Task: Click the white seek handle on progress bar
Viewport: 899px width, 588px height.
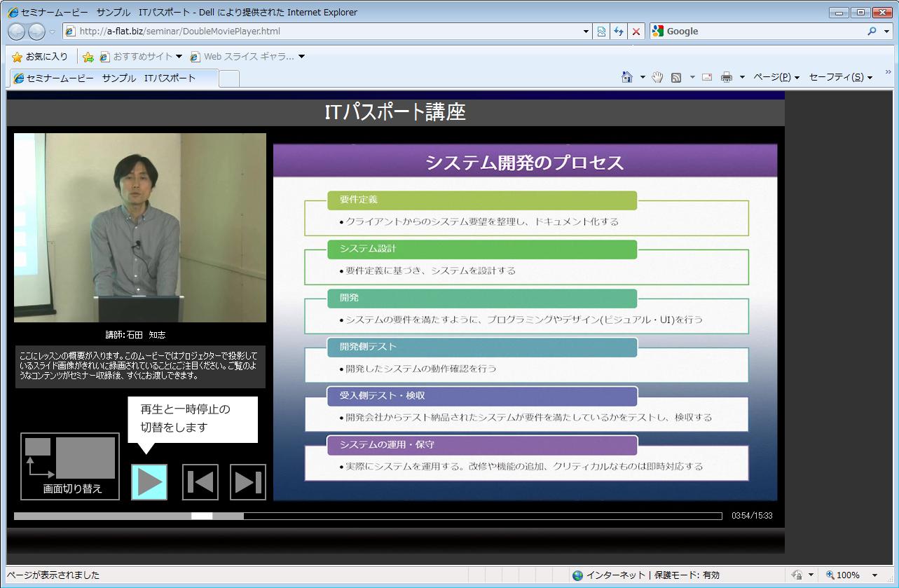Action: (202, 517)
